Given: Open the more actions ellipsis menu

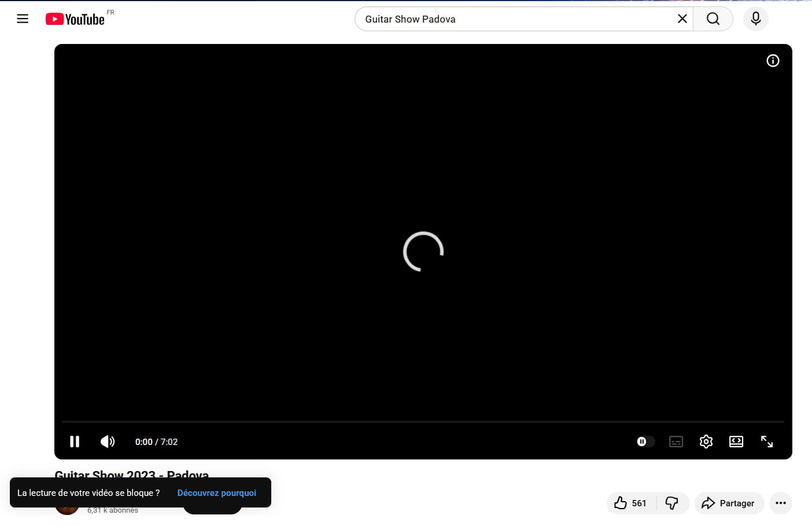Looking at the screenshot, I should point(780,503).
